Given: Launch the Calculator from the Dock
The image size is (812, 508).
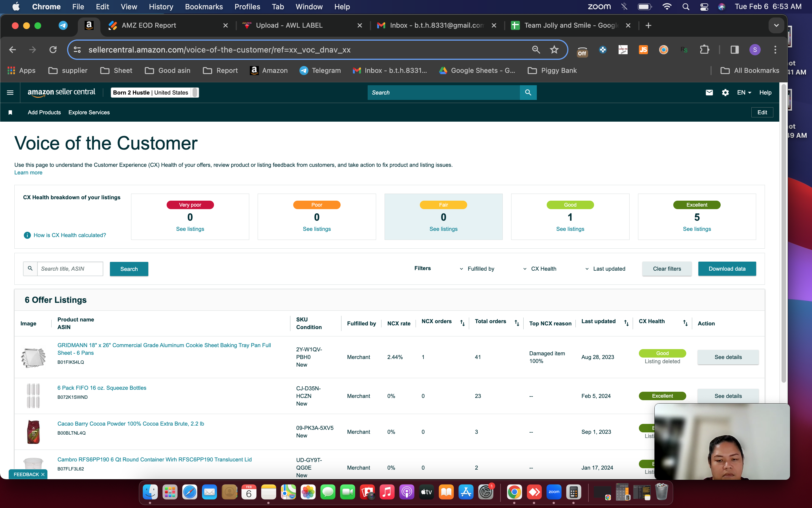Looking at the screenshot, I should (573, 492).
